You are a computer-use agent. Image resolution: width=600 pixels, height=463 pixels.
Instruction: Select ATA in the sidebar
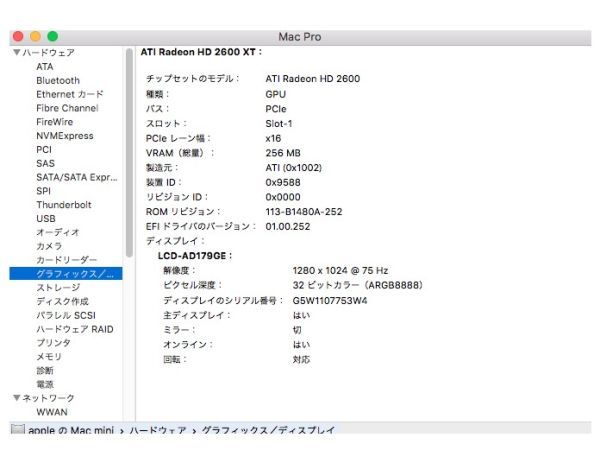pos(45,67)
